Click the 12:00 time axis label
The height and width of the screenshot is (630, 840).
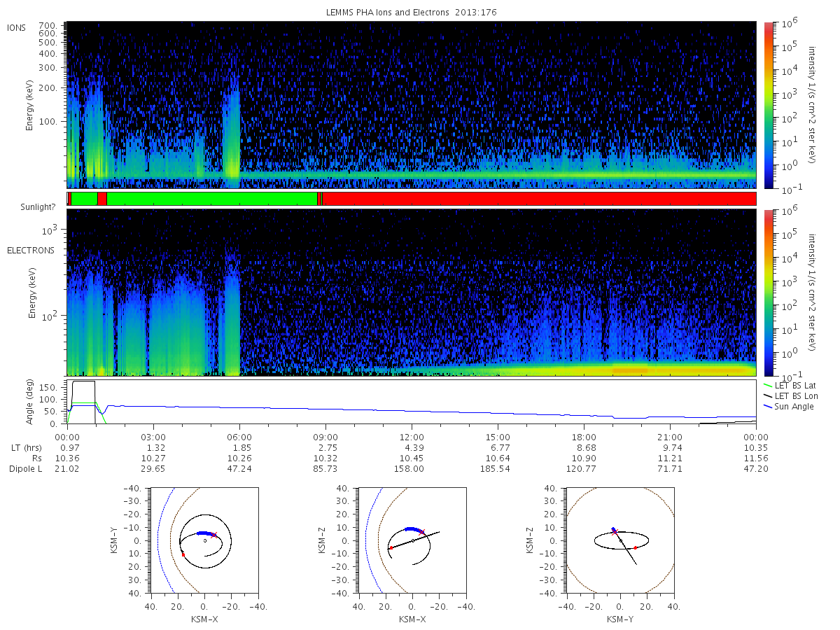(x=412, y=435)
